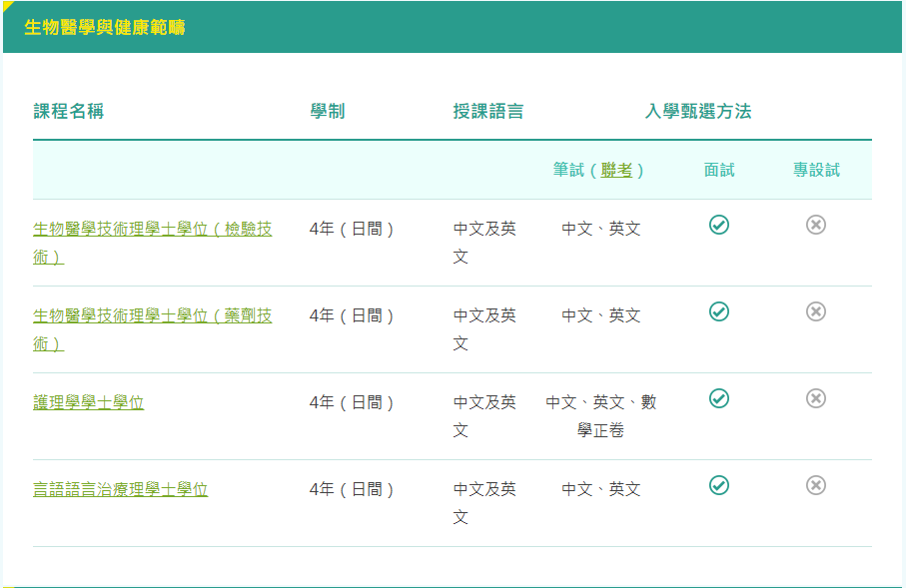This screenshot has width=906, height=588.
Task: Click the 授課語言 column header
Action: click(x=487, y=112)
